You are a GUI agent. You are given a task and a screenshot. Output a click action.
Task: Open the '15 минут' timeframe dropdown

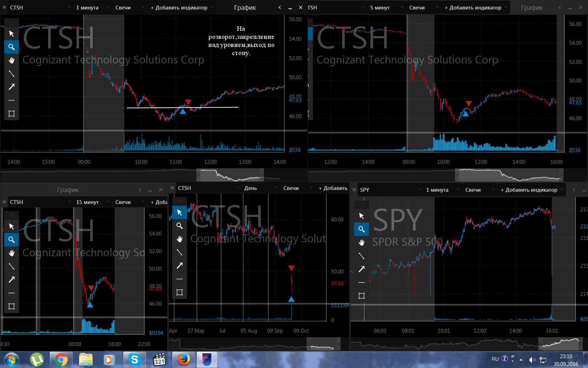(92, 202)
